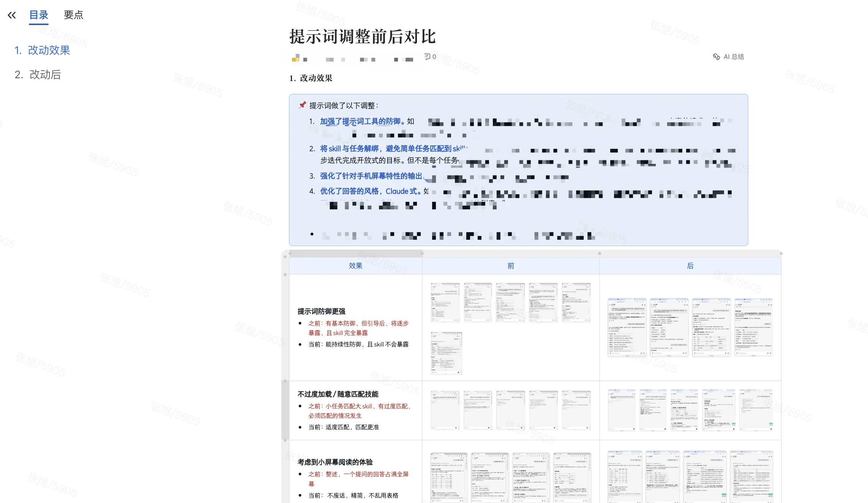Open outline item 1. 改动效果

(42, 50)
